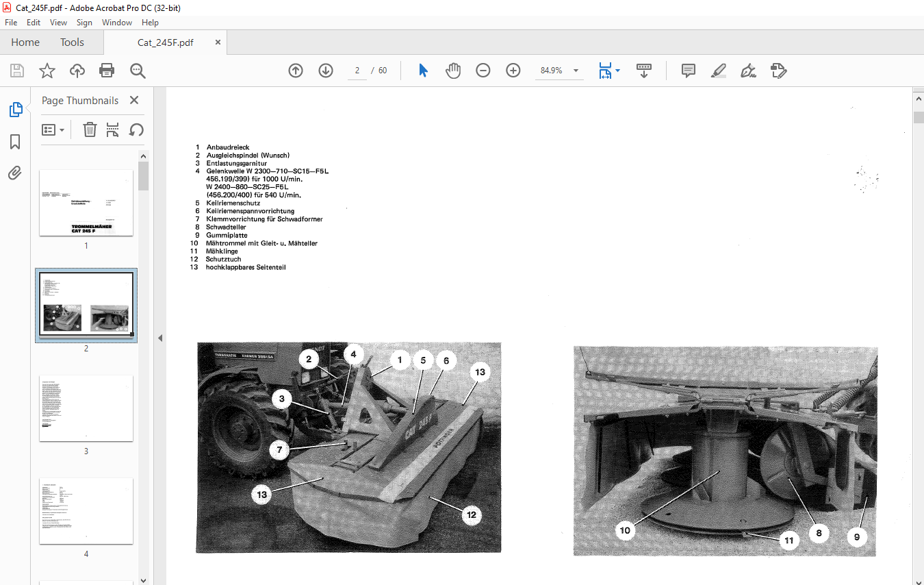Click the 'Schwadteller' legend entry

[226, 227]
